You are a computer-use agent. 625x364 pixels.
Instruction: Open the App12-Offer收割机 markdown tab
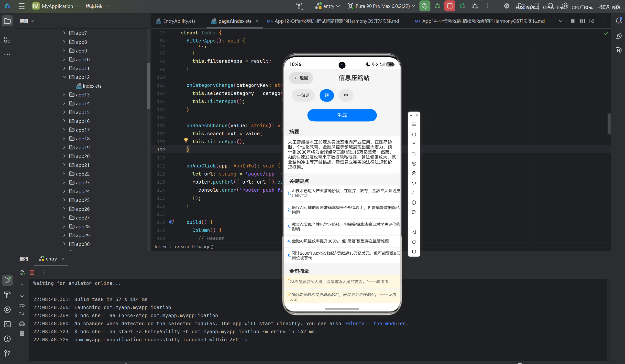(x=333, y=21)
